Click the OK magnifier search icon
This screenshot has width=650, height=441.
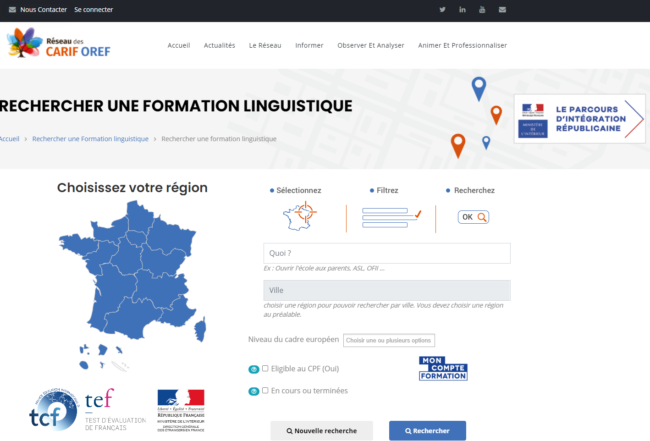point(473,217)
